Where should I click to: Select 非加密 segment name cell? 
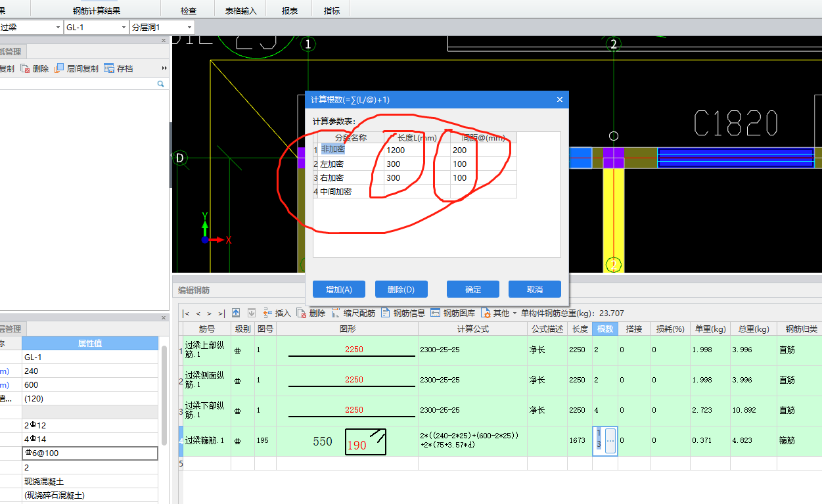[x=351, y=150]
